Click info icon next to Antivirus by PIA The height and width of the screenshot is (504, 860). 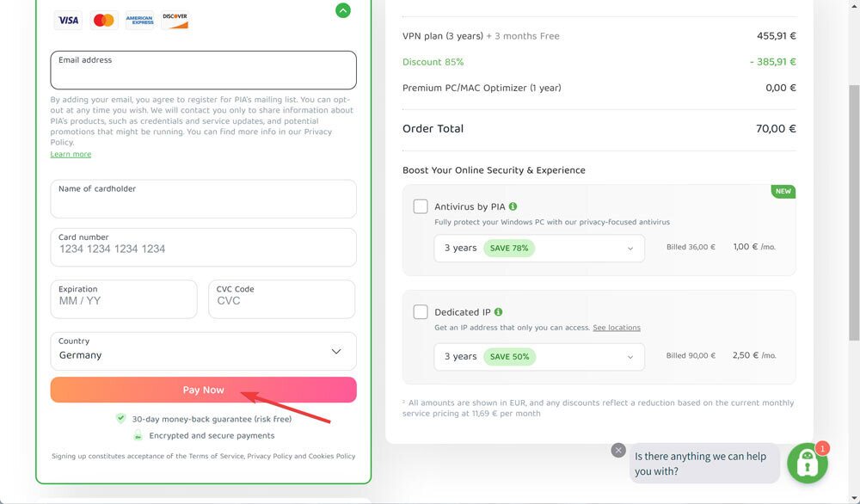(x=513, y=206)
